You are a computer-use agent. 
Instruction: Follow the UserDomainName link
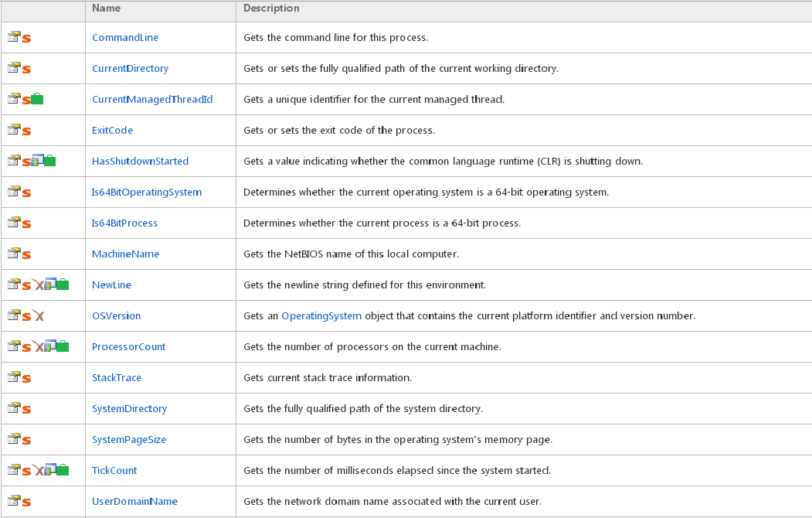pyautogui.click(x=134, y=501)
